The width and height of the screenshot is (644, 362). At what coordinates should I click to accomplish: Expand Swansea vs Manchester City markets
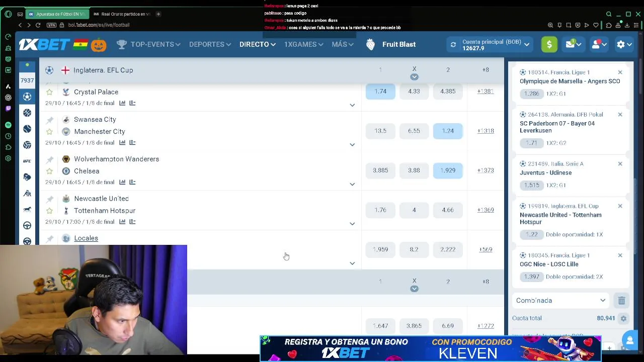352,145
